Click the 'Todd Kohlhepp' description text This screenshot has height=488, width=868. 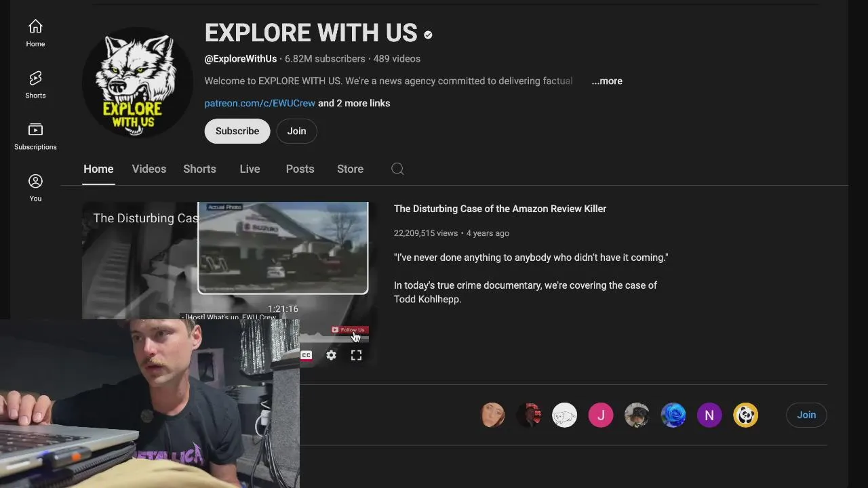pyautogui.click(x=426, y=299)
